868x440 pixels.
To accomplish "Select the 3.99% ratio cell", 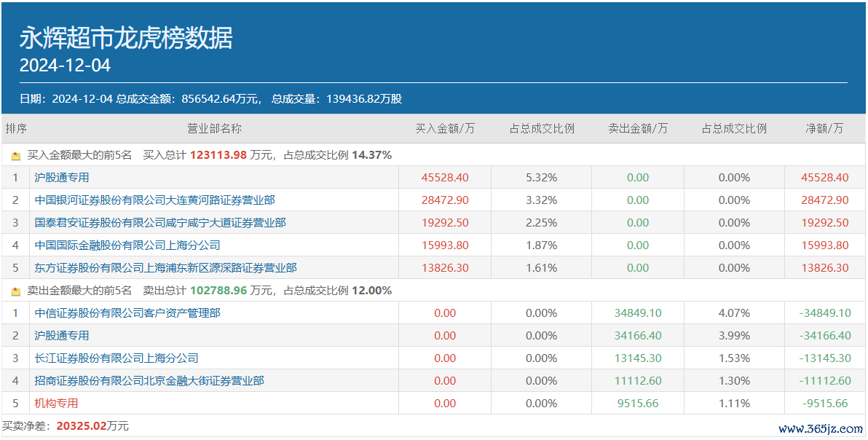I will coord(734,335).
